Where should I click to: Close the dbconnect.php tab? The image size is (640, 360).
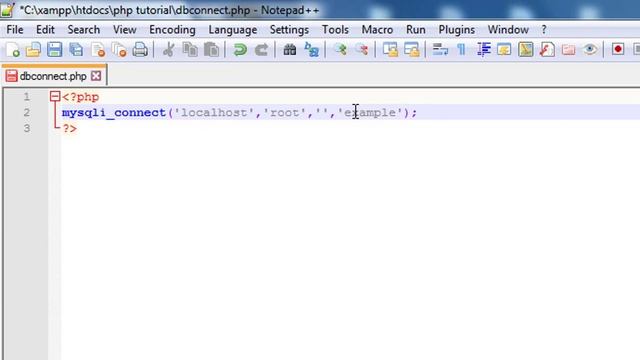point(96,76)
